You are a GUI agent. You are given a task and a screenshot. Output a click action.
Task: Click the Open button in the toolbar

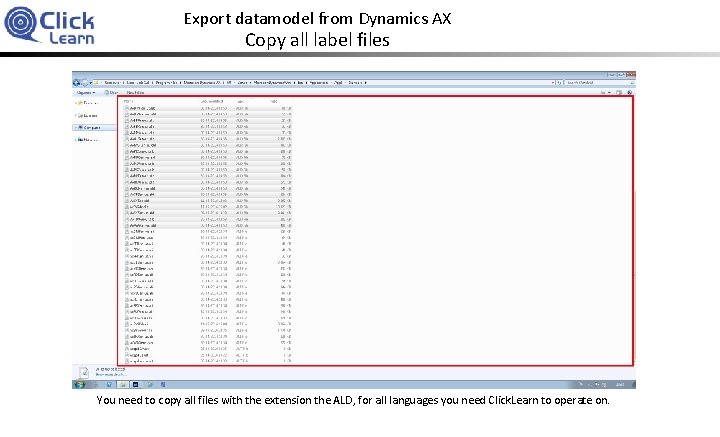(x=112, y=93)
